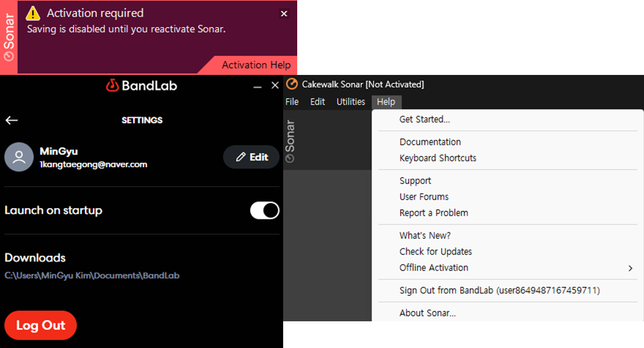The width and height of the screenshot is (644, 348).
Task: Click the MinGyu username text
Action: coord(59,151)
